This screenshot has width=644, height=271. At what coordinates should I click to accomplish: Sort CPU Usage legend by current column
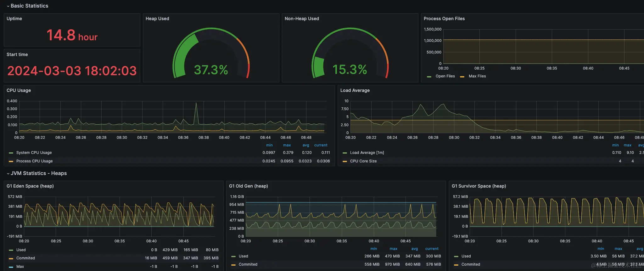click(321, 145)
